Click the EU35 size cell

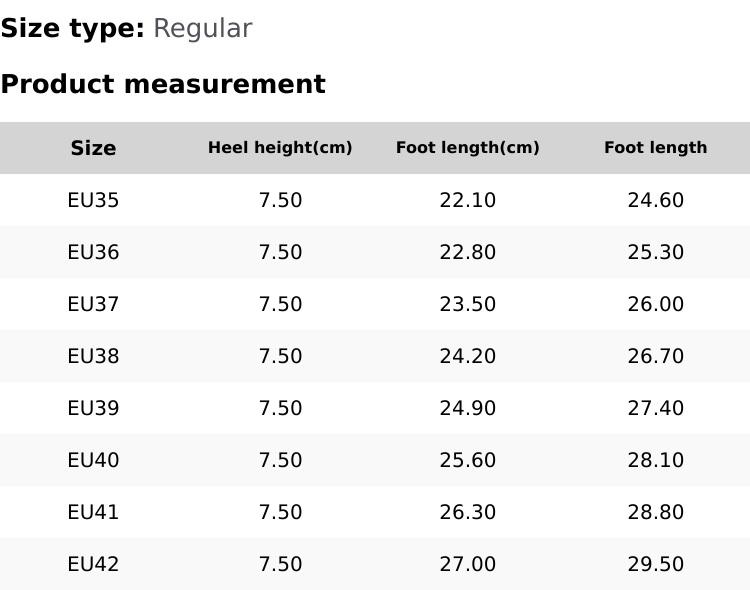(93, 200)
